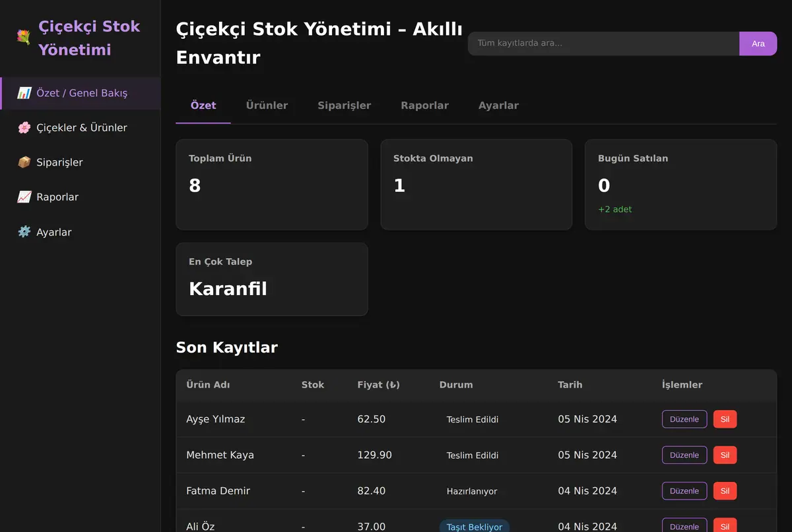Click the price 62.50
The height and width of the screenshot is (532, 792).
pos(372,419)
